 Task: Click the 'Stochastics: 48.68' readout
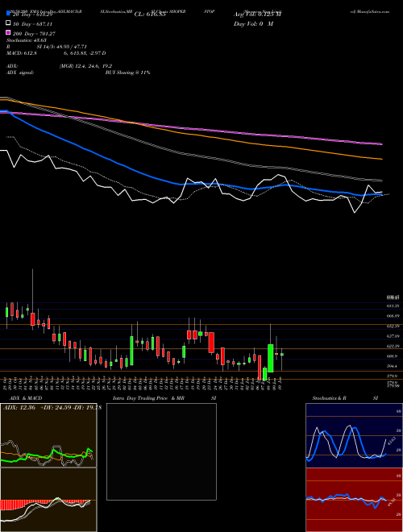click(26, 40)
